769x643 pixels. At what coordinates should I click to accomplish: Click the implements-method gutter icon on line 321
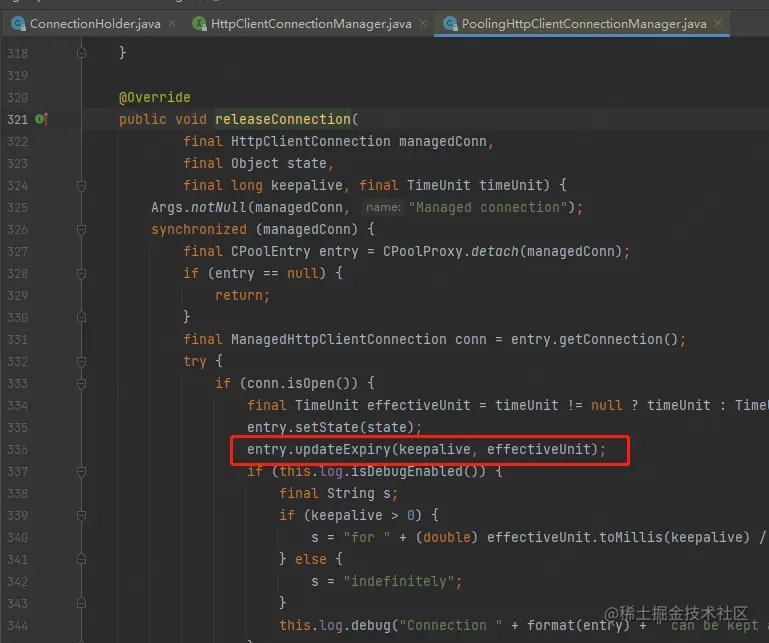[x=42, y=119]
